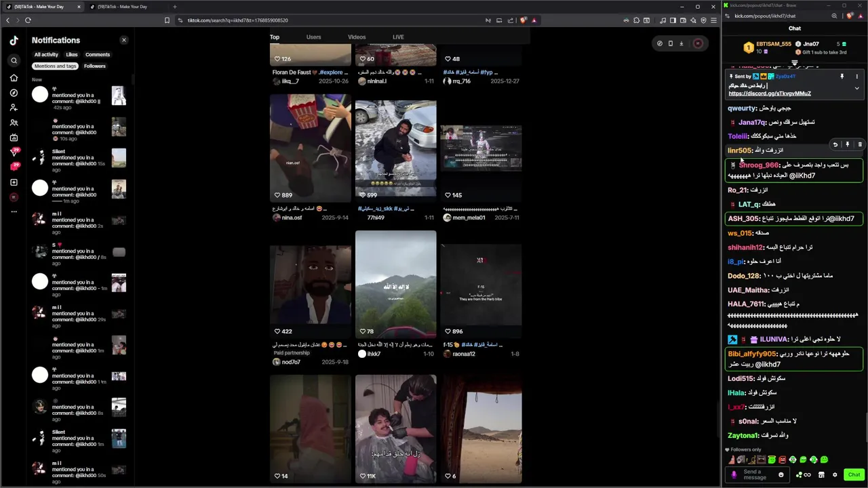Toggle the browser sidebar panel icon
The width and height of the screenshot is (868, 488).
pos(673,20)
